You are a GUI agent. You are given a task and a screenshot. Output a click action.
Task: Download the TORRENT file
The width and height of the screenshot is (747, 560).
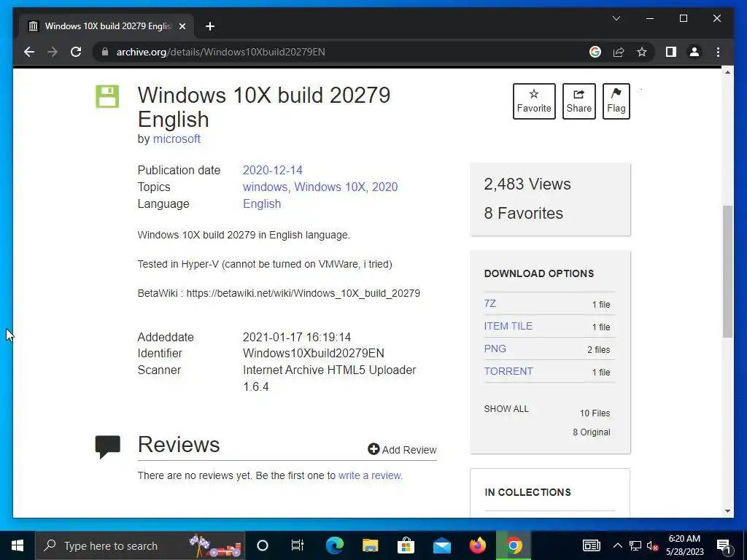pyautogui.click(x=508, y=371)
